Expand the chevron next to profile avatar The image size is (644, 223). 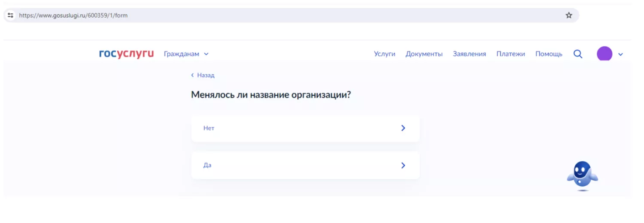coord(620,54)
